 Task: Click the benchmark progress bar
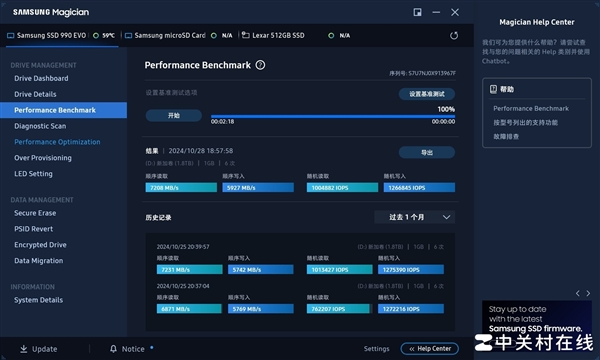pyautogui.click(x=333, y=116)
